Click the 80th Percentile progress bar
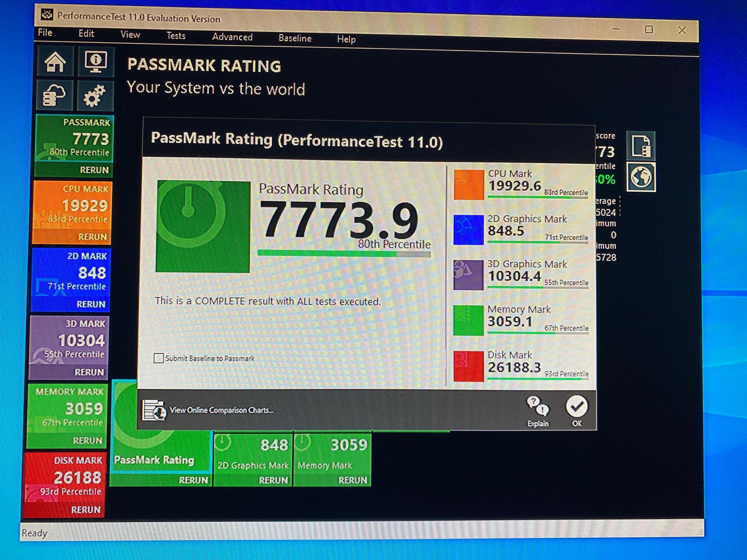Image resolution: width=747 pixels, height=560 pixels. click(344, 253)
